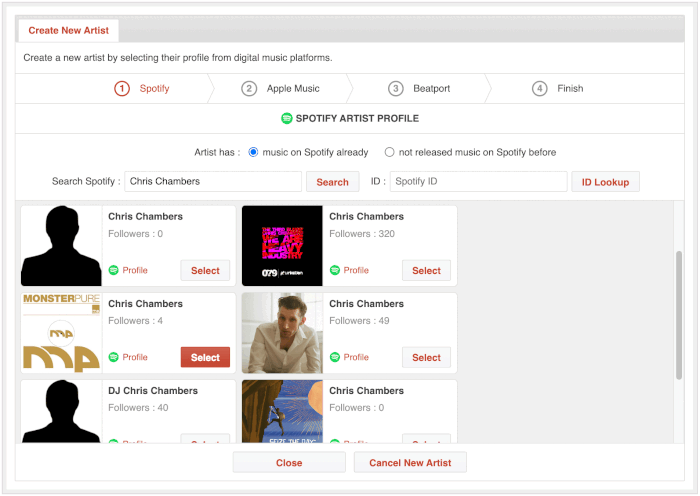
Task: Open Profile link for 0 followers artist, top row
Action: [135, 270]
